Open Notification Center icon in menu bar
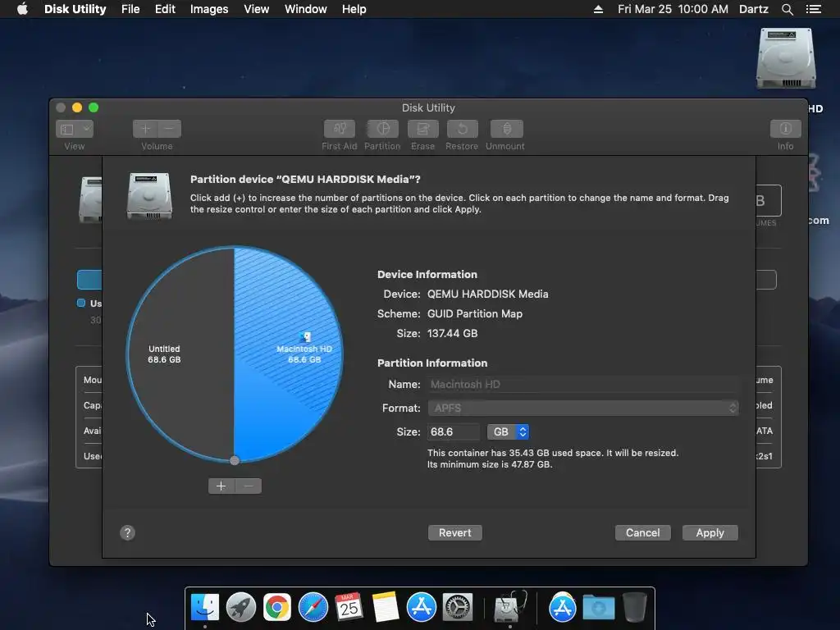 point(814,9)
